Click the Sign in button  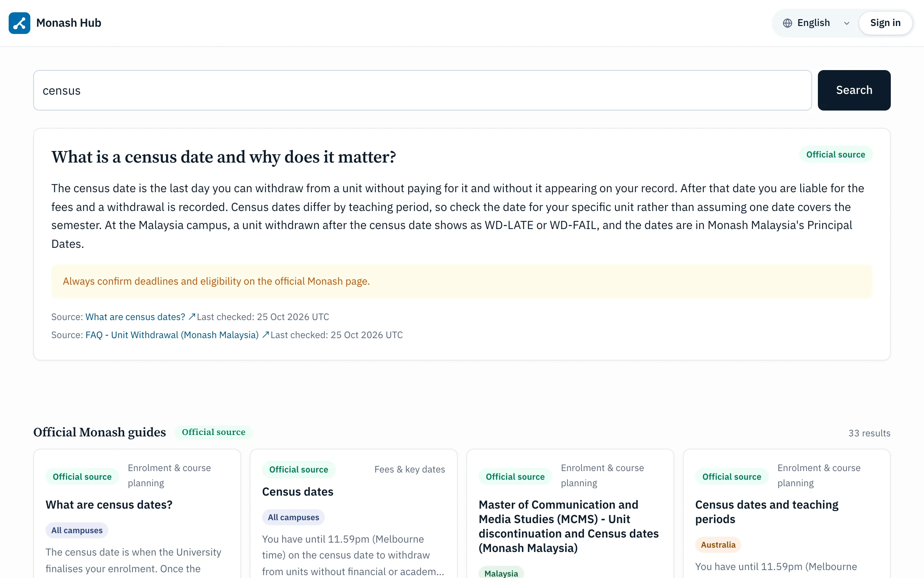(x=885, y=23)
